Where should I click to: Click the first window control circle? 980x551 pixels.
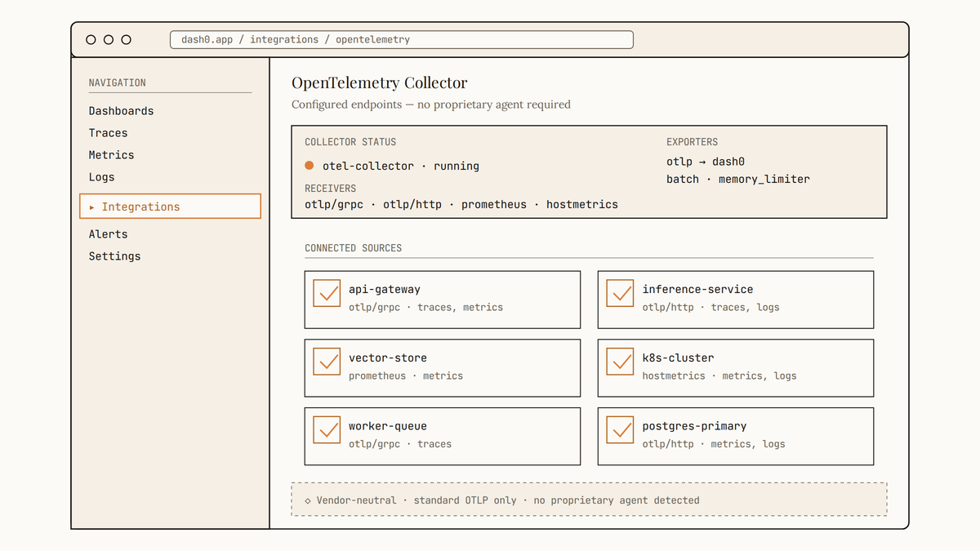pyautogui.click(x=91, y=39)
